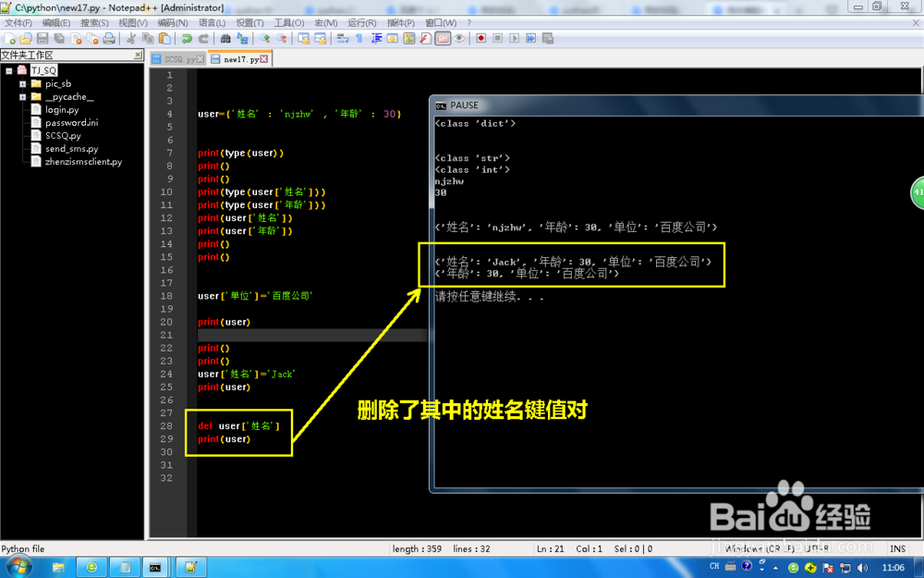Start macro recording with the record icon
Viewport: 924px width, 578px height.
tap(480, 39)
